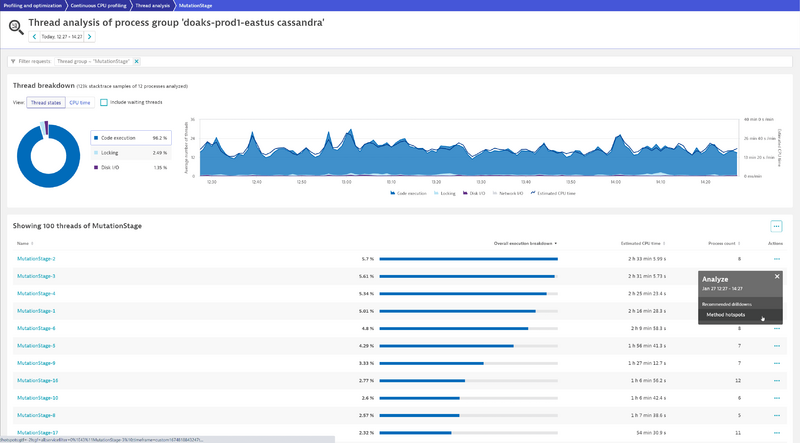Image resolution: width=800 pixels, height=443 pixels.
Task: Go to previous timeframe with left arrow
Action: click(34, 37)
